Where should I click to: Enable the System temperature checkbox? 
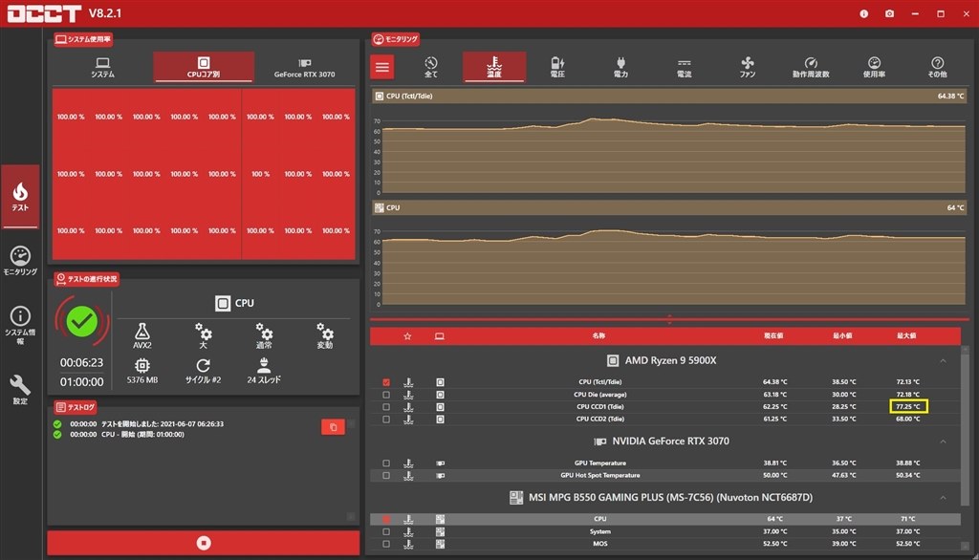coord(386,532)
